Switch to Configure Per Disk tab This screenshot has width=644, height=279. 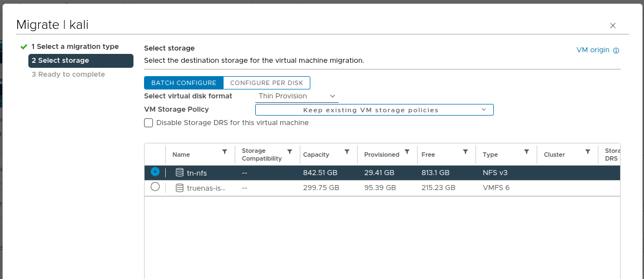point(266,83)
